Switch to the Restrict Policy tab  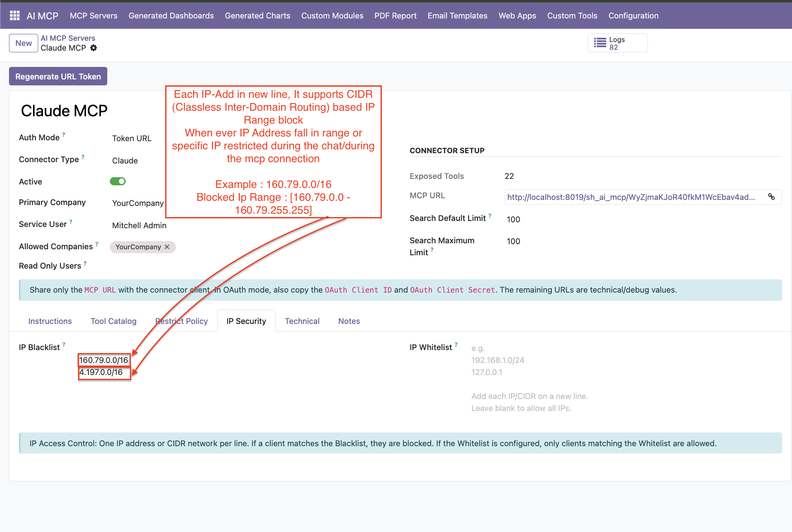181,321
